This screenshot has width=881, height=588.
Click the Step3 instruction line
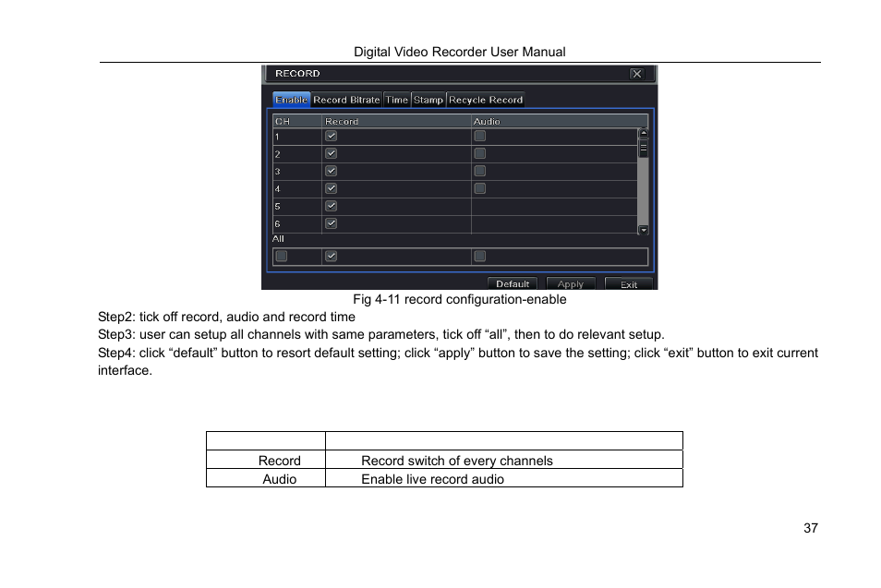click(381, 334)
